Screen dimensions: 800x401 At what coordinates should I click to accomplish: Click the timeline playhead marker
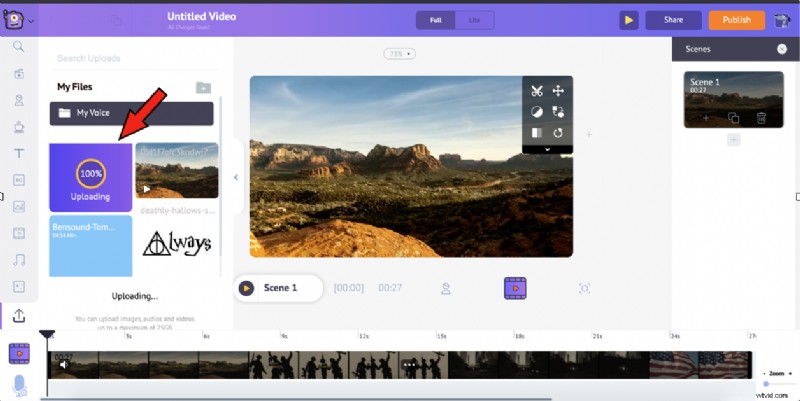pyautogui.click(x=47, y=335)
